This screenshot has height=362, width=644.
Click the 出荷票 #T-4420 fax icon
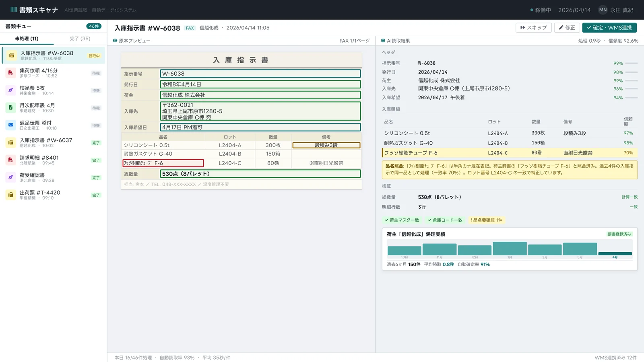pyautogui.click(x=10, y=195)
